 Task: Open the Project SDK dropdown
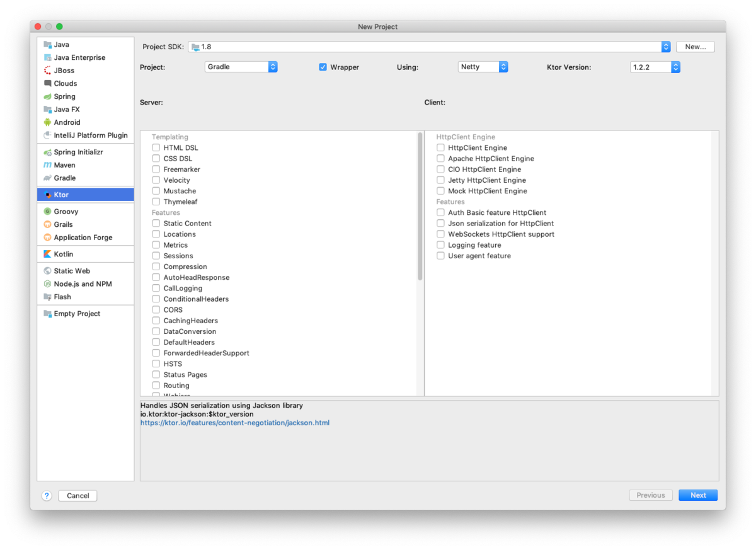tap(429, 47)
